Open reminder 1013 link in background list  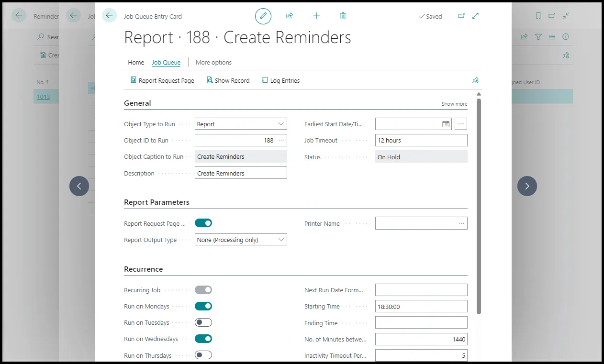[43, 97]
